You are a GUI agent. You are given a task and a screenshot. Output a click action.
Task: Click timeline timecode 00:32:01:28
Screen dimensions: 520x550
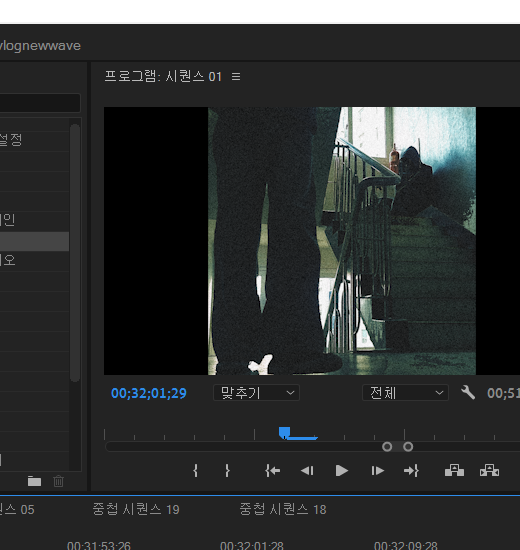coord(252,546)
